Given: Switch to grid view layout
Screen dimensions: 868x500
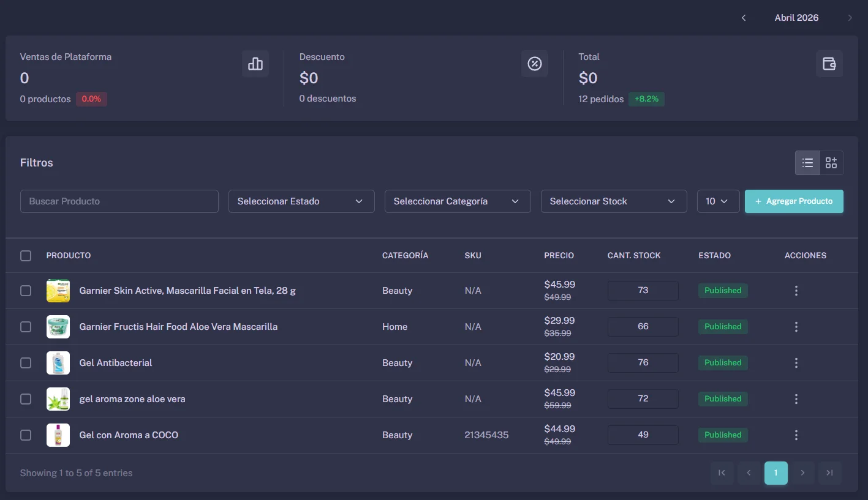Looking at the screenshot, I should click(x=831, y=163).
